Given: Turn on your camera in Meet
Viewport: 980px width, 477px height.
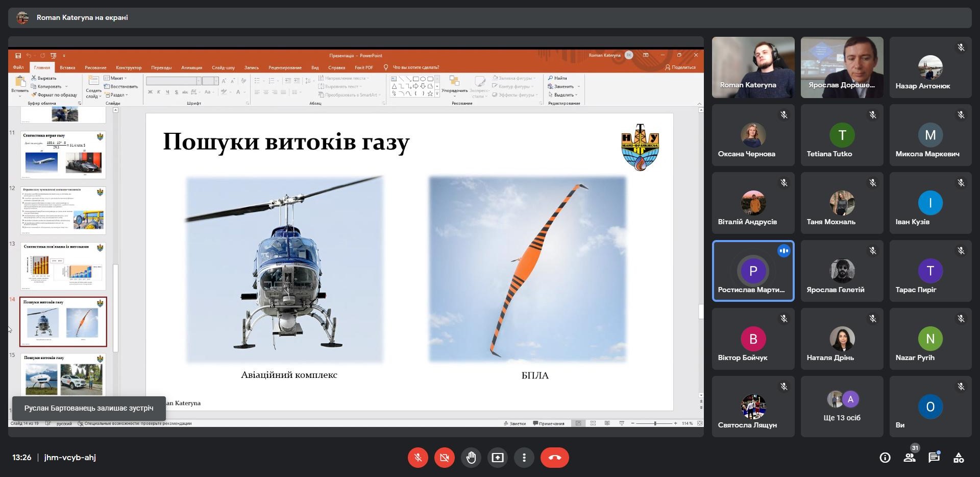Looking at the screenshot, I should click(444, 458).
